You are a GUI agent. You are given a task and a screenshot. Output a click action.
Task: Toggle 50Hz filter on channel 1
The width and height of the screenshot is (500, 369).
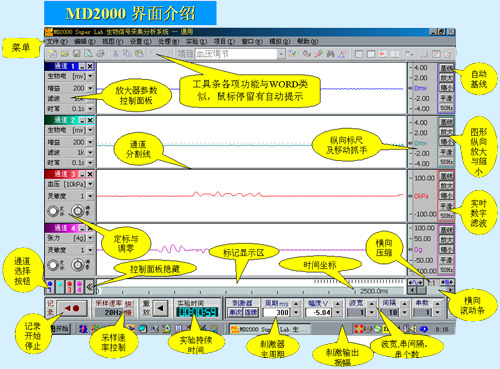(x=446, y=108)
